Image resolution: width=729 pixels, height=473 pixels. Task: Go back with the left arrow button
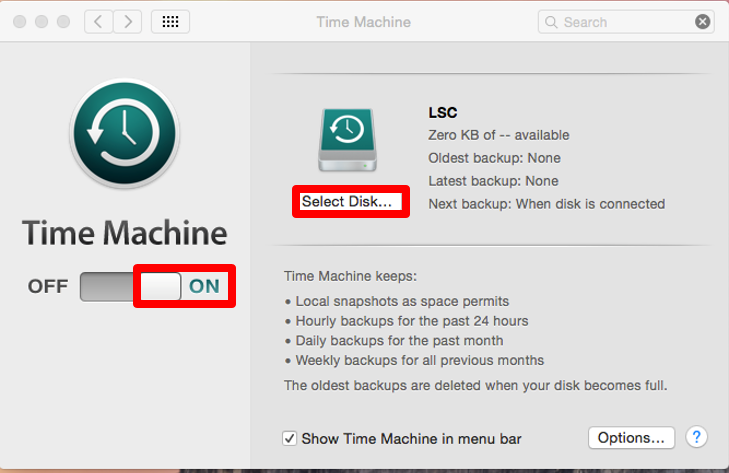(99, 22)
